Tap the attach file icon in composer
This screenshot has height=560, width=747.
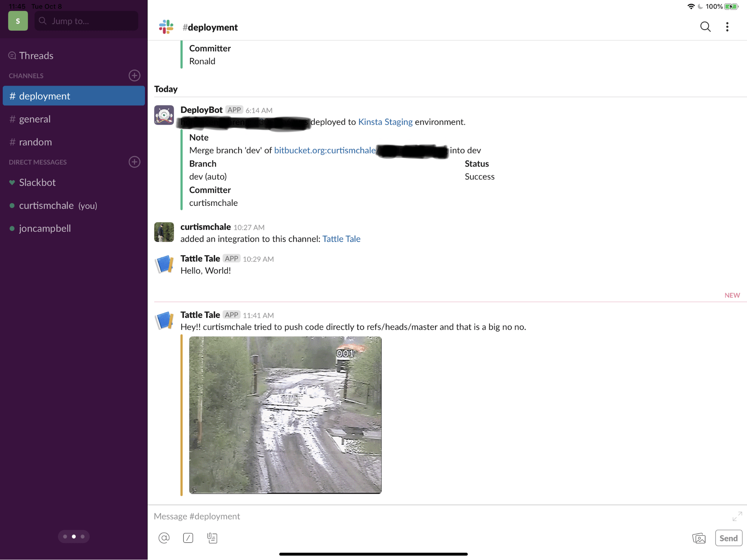(x=212, y=538)
